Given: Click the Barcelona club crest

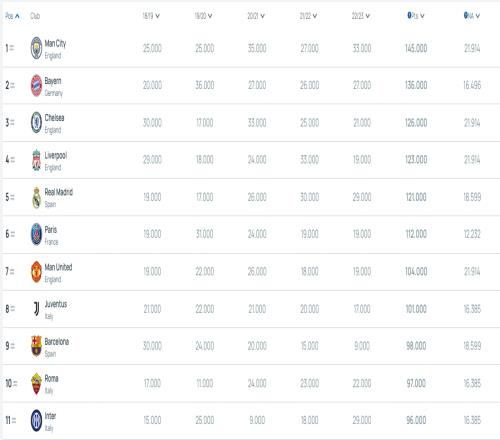Looking at the screenshot, I should click(x=36, y=346).
